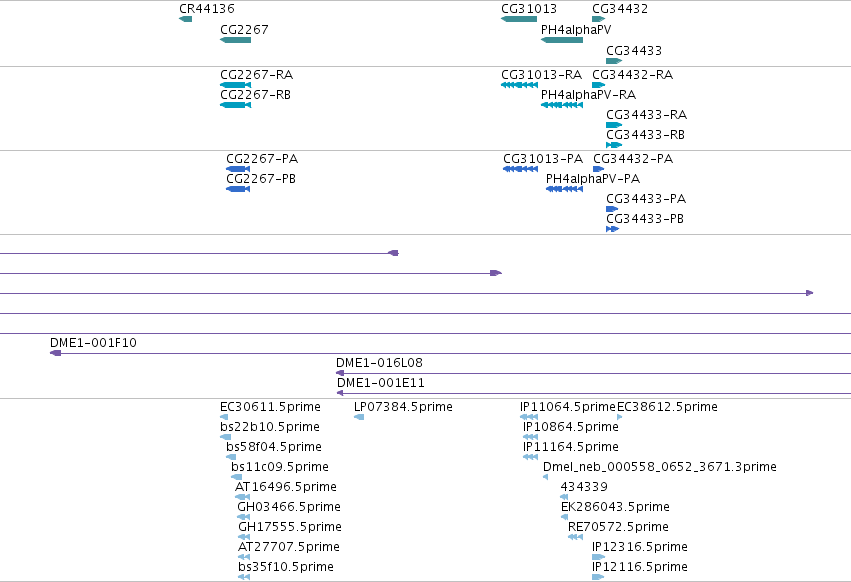The height and width of the screenshot is (582, 851).
Task: Click the CG34432 gene arrow
Action: (599, 19)
